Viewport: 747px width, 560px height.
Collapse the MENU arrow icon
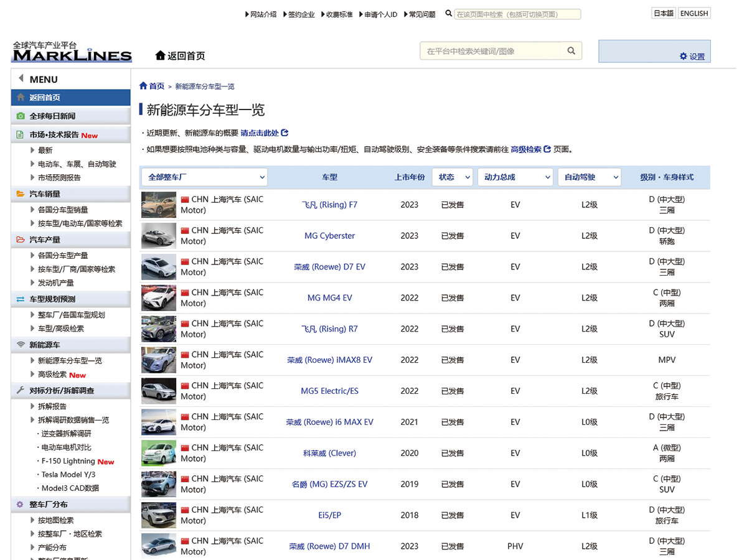[x=21, y=79]
